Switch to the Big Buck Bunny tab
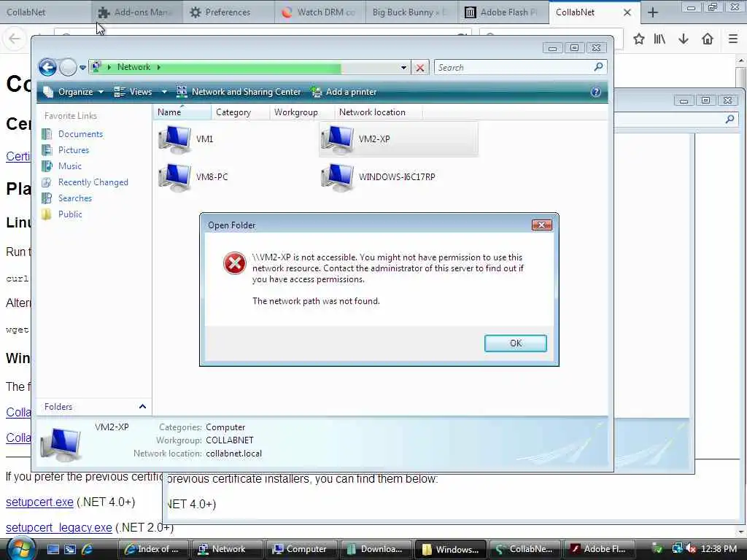 [x=411, y=12]
